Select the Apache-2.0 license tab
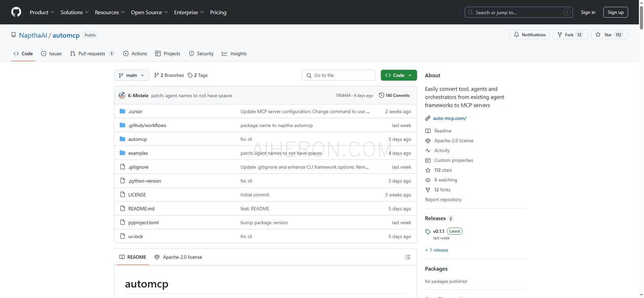The image size is (644, 298). [178, 257]
